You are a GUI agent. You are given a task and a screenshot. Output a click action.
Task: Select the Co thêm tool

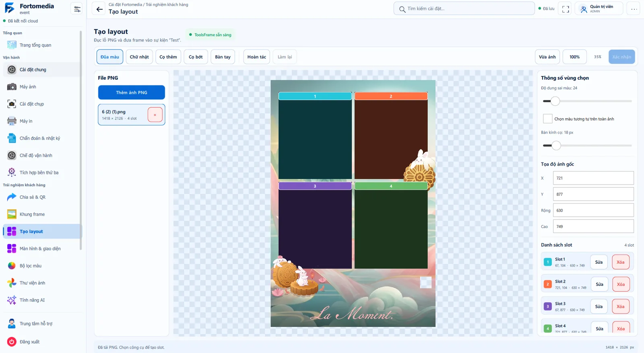click(168, 57)
